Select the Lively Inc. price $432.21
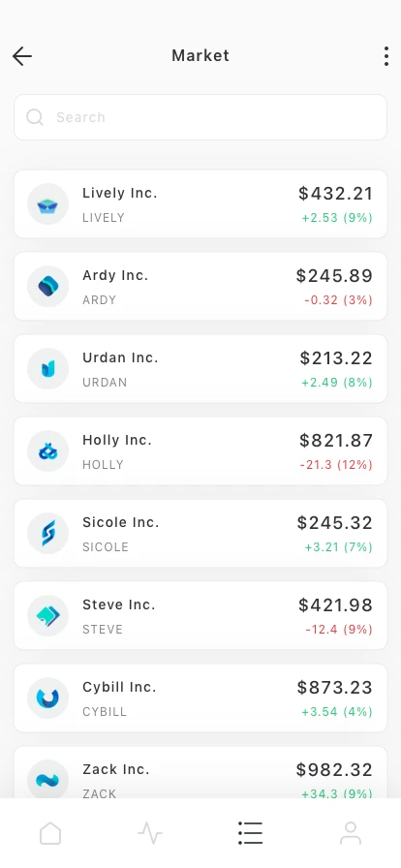This screenshot has width=401, height=868. 336,194
